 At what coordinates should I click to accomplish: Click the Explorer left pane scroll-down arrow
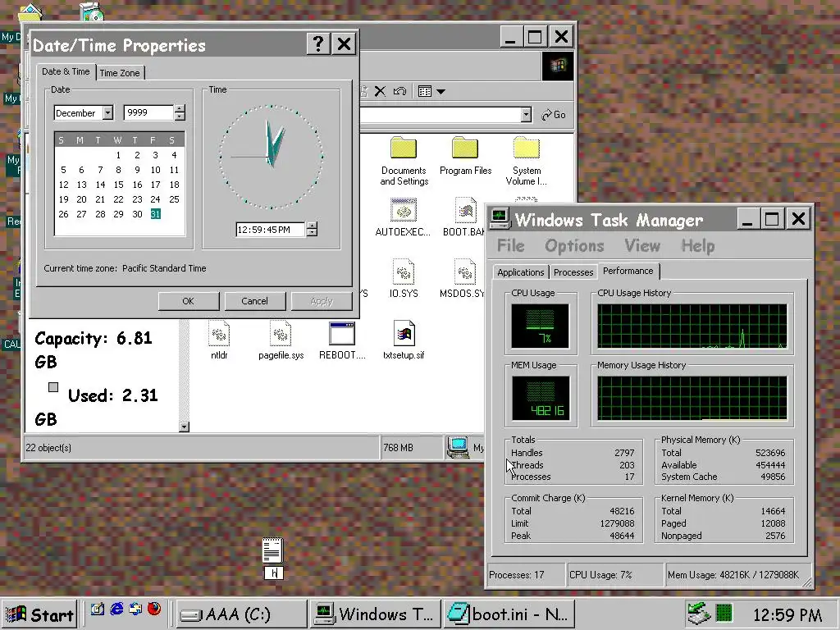pyautogui.click(x=185, y=427)
